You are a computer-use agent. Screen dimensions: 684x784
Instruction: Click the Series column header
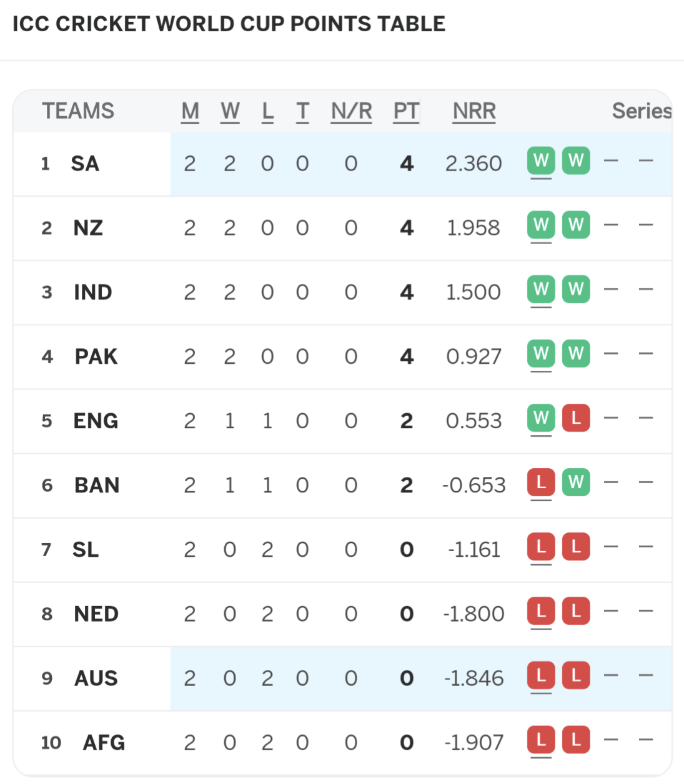coord(642,111)
